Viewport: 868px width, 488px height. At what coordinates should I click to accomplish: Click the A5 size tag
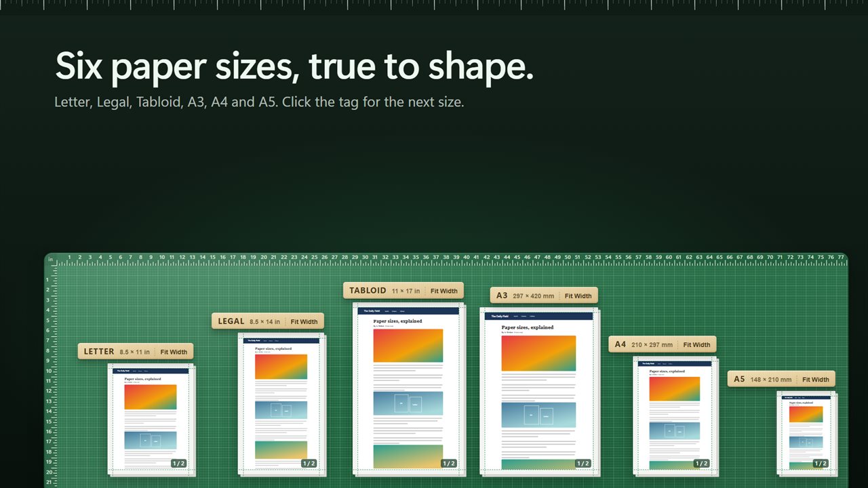pyautogui.click(x=762, y=379)
